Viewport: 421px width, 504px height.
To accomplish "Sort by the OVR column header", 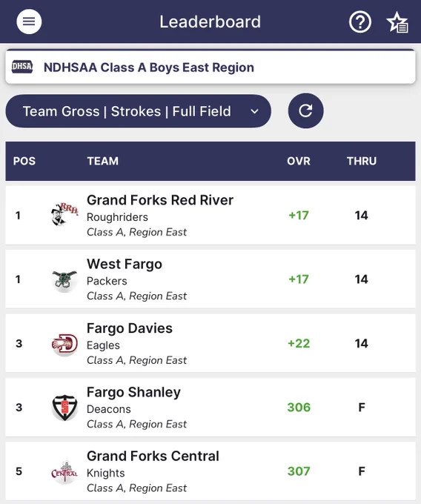I will [x=299, y=161].
